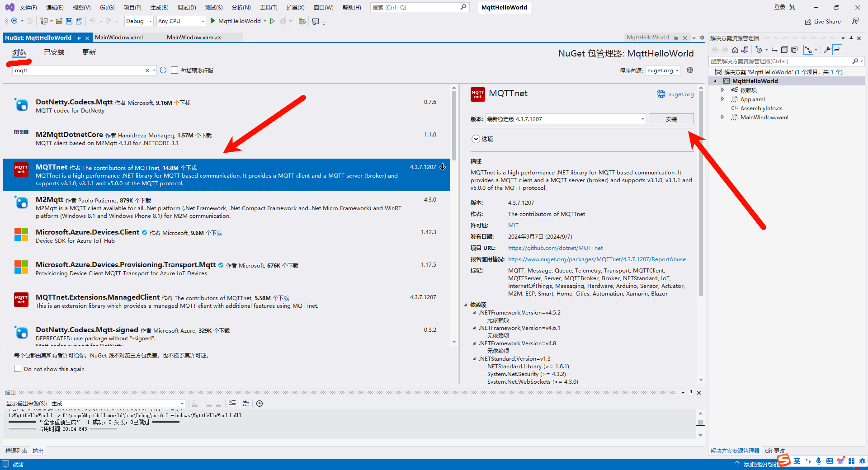The width and height of the screenshot is (868, 470).
Task: Check the 'Do not show this again' box
Action: pyautogui.click(x=18, y=369)
